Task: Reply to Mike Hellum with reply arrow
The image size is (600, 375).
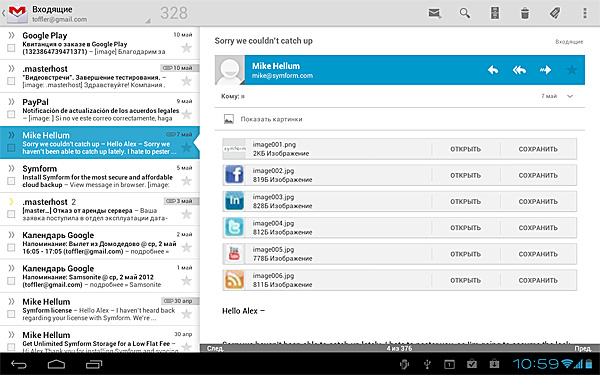Action: [x=493, y=70]
